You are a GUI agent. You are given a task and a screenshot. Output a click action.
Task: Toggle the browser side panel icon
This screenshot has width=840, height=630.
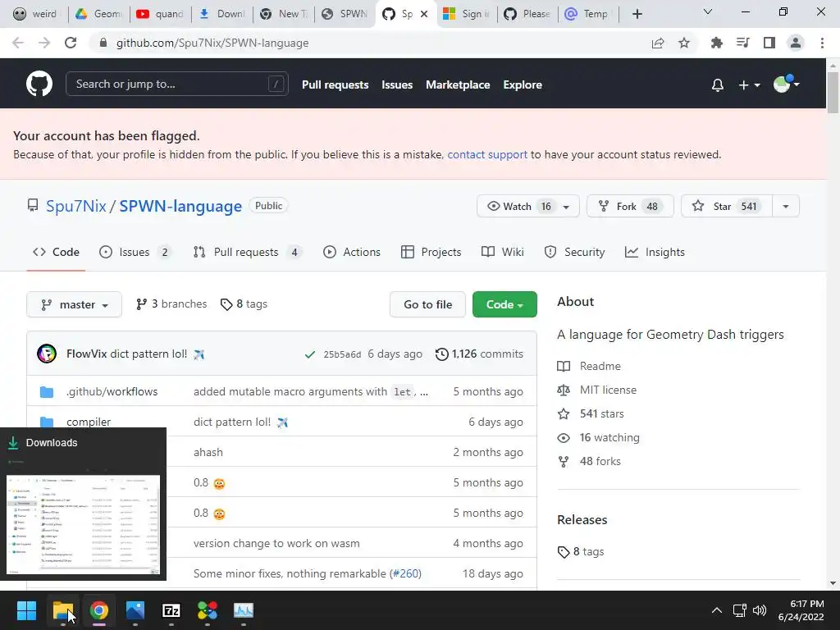(x=769, y=43)
